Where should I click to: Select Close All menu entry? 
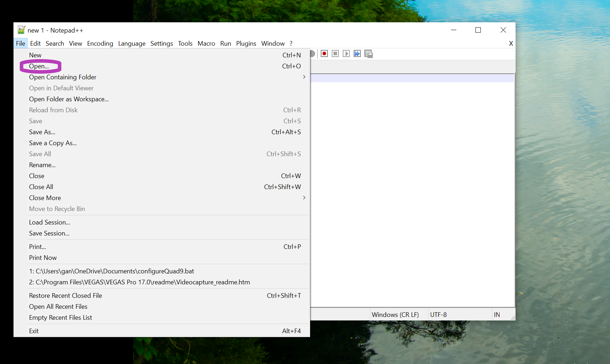point(162,187)
